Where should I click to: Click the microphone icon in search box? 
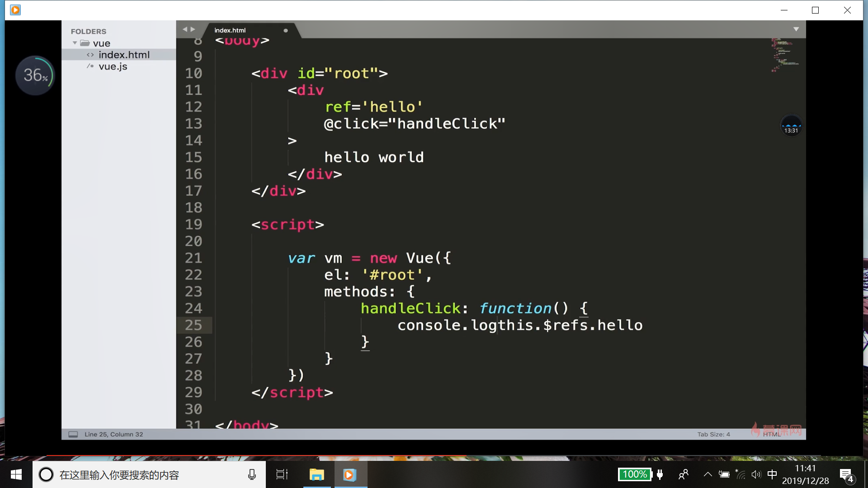pos(252,474)
